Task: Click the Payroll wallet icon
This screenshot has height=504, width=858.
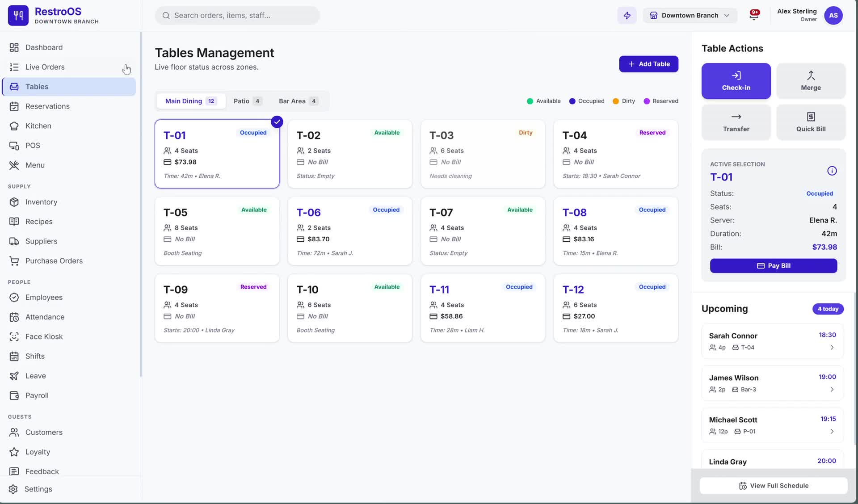Action: 14,395
